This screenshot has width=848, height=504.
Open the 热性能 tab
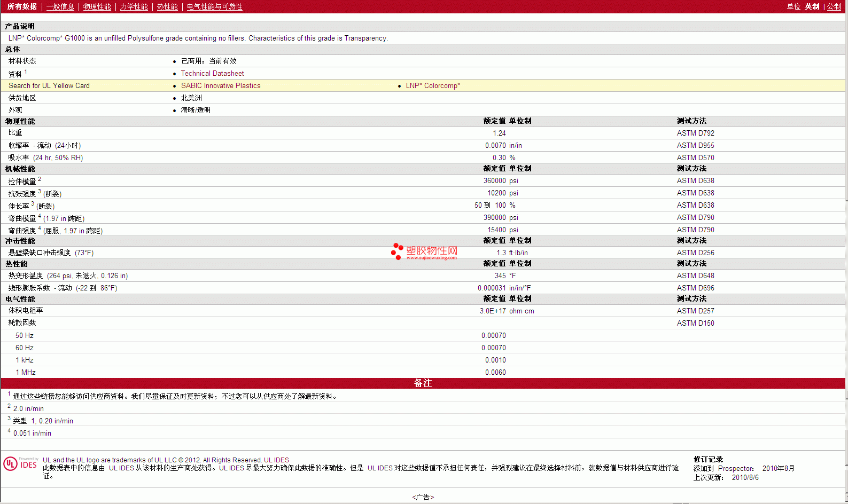[167, 6]
